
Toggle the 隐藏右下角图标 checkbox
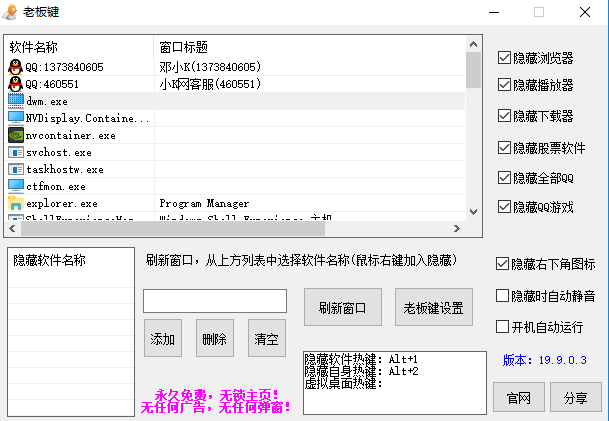(x=502, y=264)
